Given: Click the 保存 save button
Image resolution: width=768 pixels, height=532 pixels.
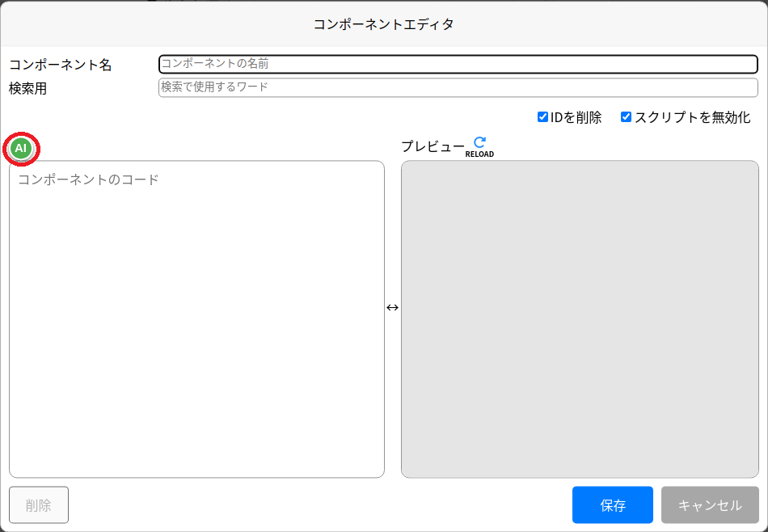Looking at the screenshot, I should tap(612, 505).
